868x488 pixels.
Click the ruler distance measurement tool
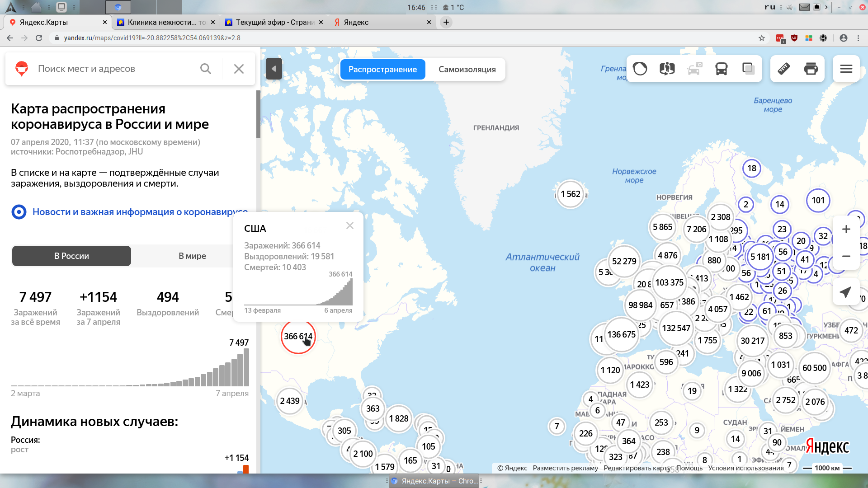click(x=783, y=69)
